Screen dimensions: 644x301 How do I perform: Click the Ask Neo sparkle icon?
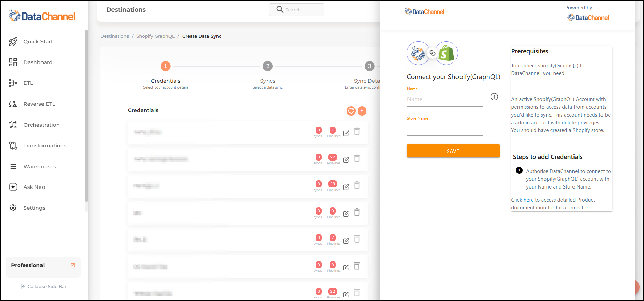click(x=13, y=187)
